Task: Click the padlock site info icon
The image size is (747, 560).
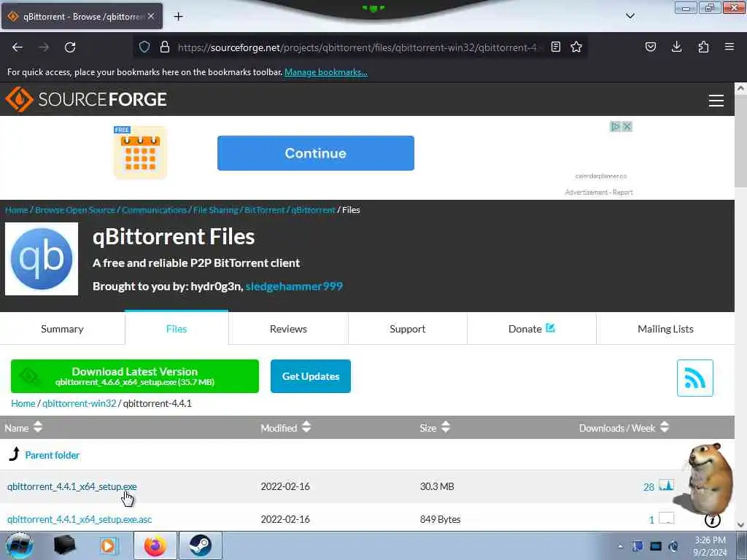Action: 165,47
